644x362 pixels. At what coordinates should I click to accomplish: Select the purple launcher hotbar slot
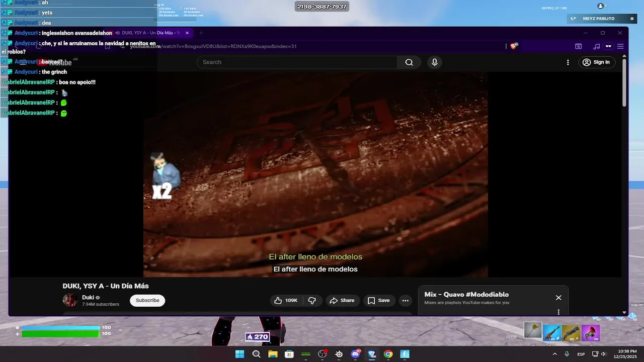(x=590, y=333)
